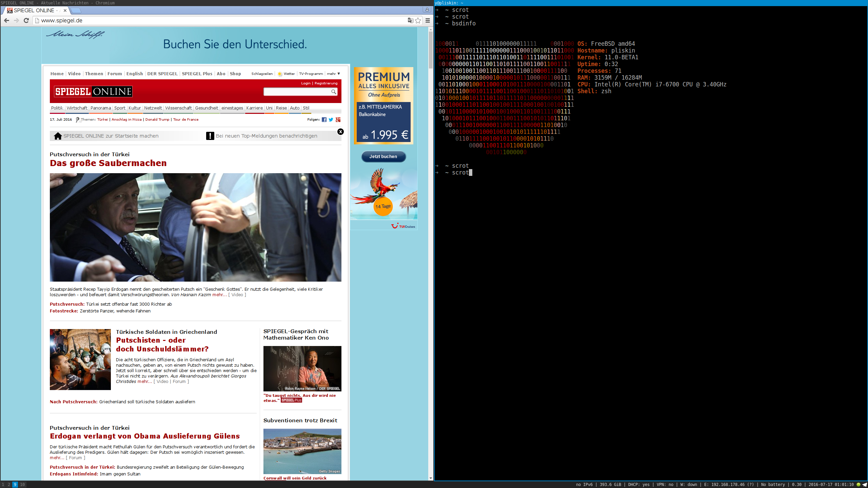Open headline Putschisten - oder doch Unschuldslämmer?
Image resolution: width=868 pixels, height=488 pixels.
click(x=162, y=345)
